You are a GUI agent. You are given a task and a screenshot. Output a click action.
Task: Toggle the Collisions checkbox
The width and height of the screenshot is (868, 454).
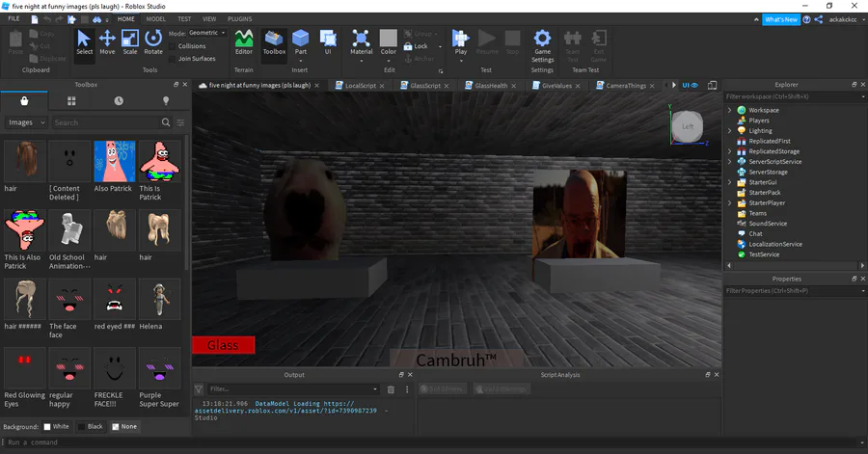[x=173, y=46]
